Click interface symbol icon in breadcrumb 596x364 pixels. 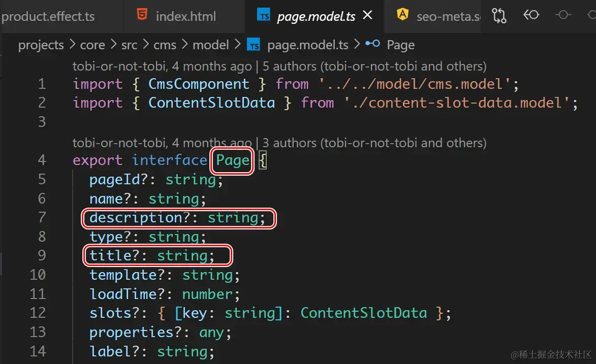click(x=372, y=43)
